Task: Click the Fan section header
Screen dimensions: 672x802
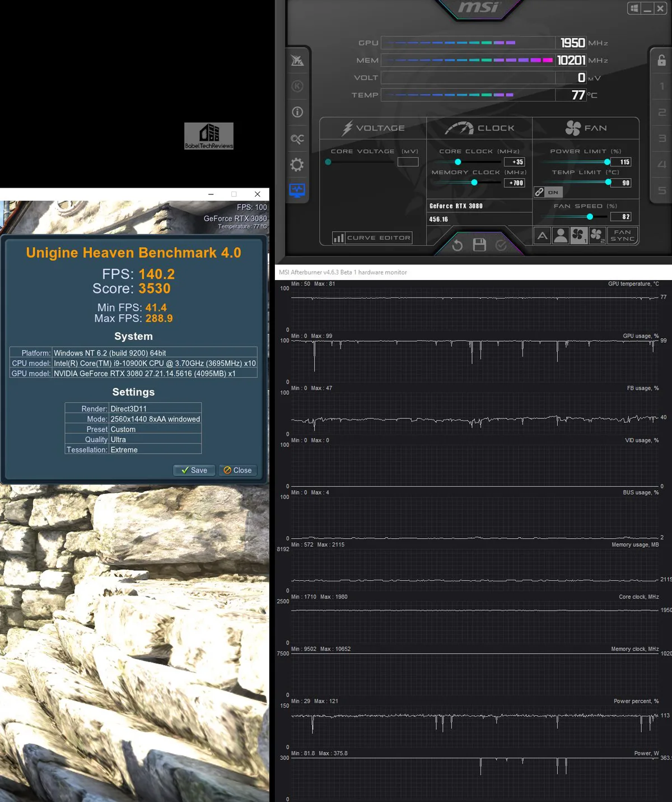Action: pos(586,128)
